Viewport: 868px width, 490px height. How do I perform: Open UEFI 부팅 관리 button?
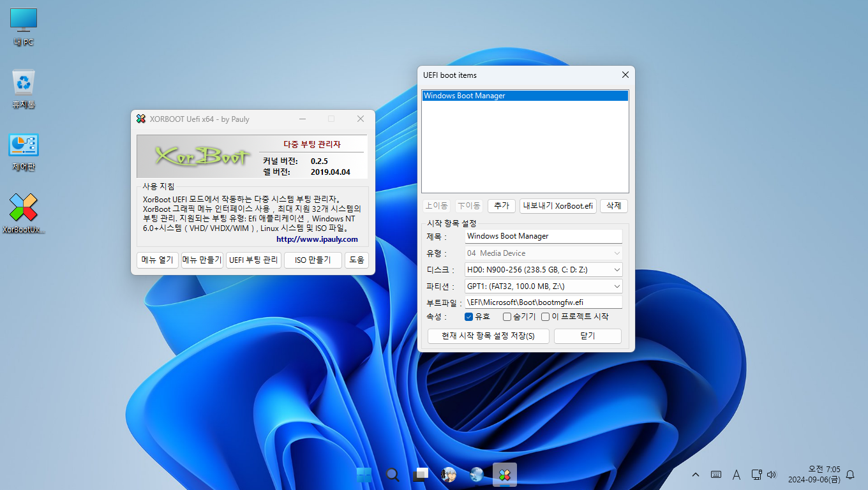tap(254, 260)
